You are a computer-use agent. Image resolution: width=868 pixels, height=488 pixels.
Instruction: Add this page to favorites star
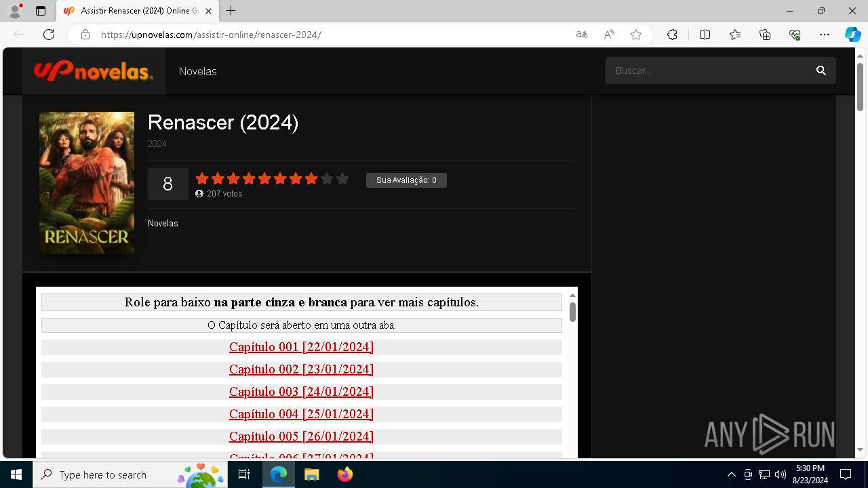(x=636, y=35)
